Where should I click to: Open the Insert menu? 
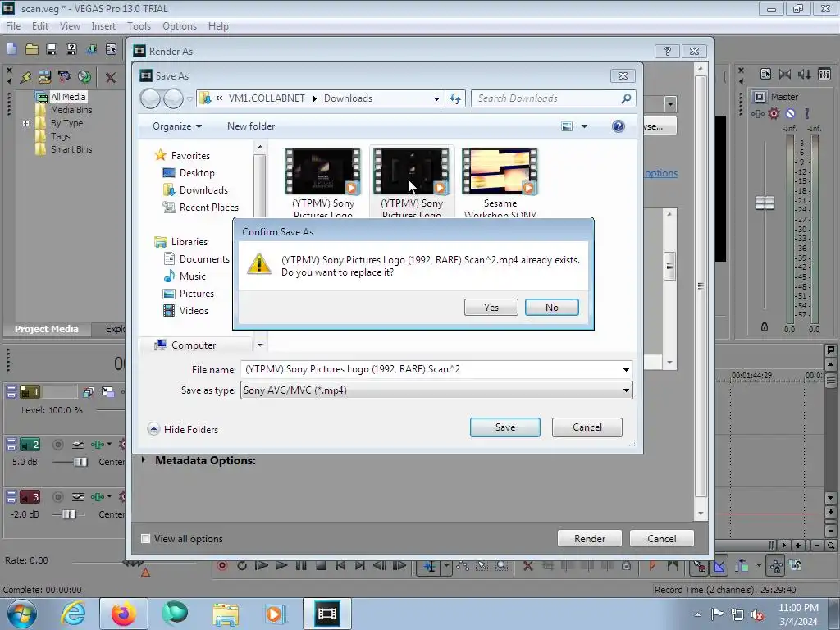tap(103, 25)
